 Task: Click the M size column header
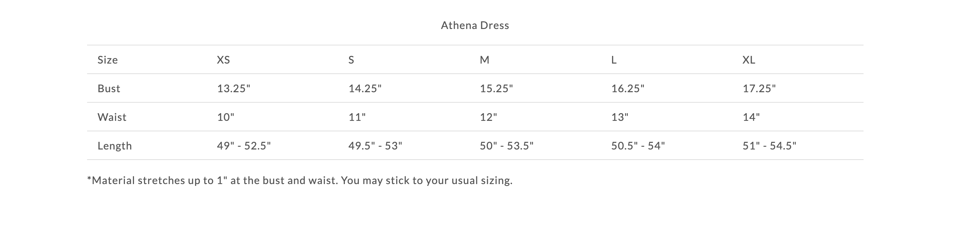click(x=484, y=60)
